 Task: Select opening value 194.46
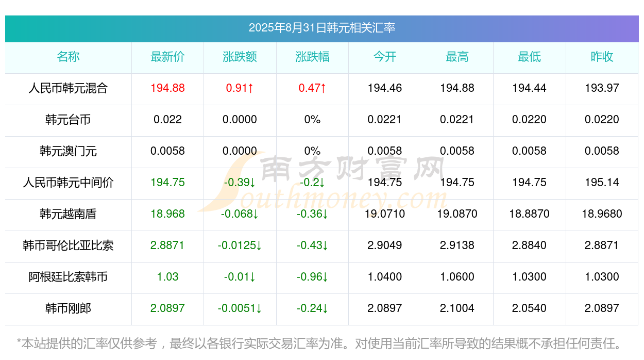[x=385, y=88]
